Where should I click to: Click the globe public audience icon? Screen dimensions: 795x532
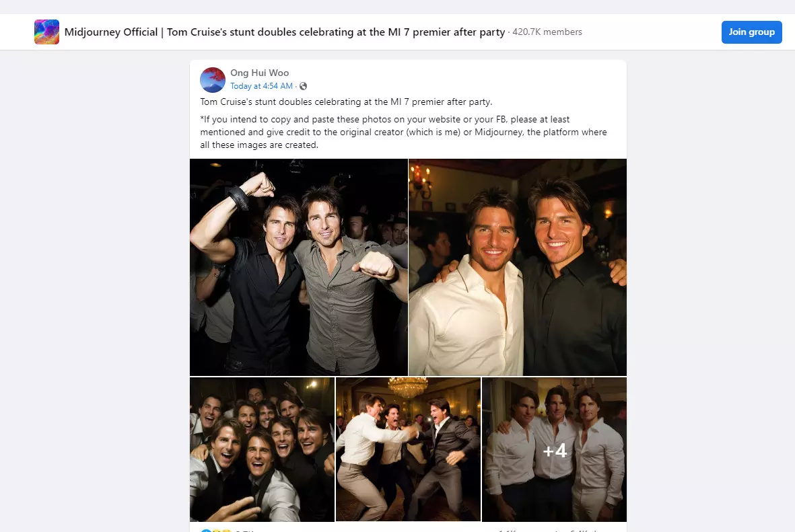click(x=304, y=86)
